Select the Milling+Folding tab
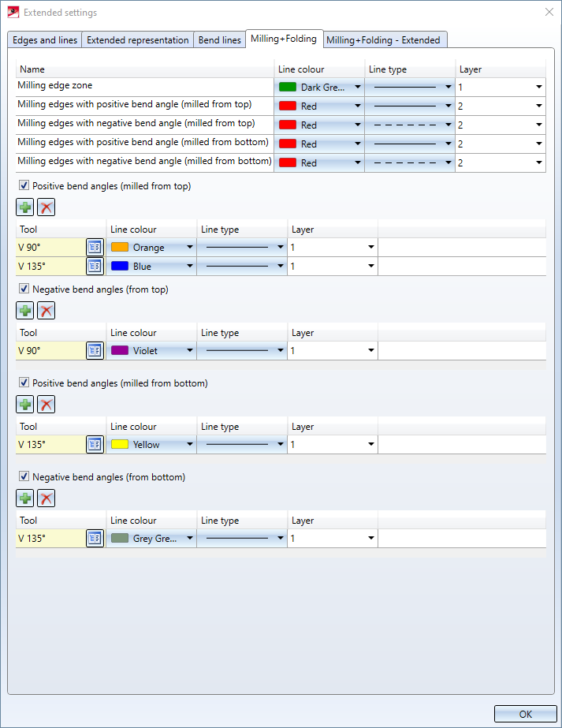This screenshot has height=728, width=562. tap(284, 39)
